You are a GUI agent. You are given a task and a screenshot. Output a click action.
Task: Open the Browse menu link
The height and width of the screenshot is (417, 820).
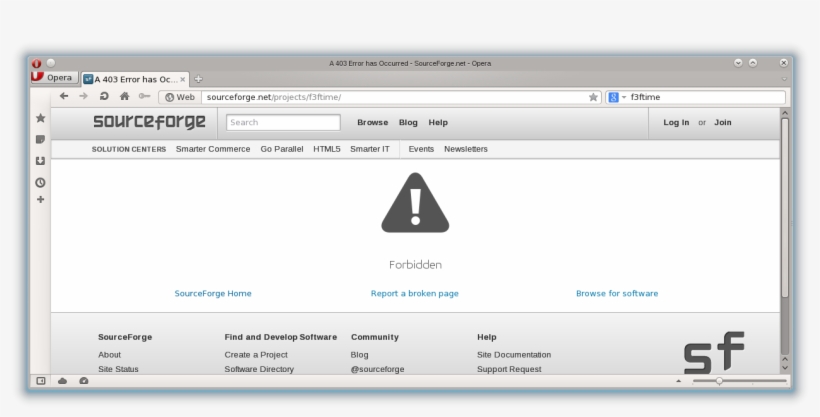[372, 122]
